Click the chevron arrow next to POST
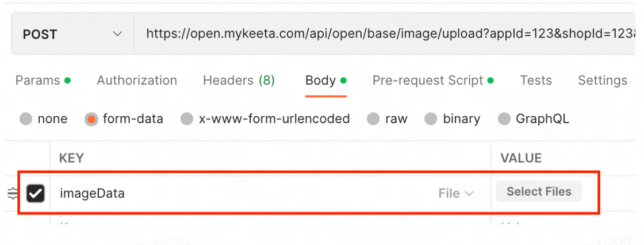 click(117, 34)
